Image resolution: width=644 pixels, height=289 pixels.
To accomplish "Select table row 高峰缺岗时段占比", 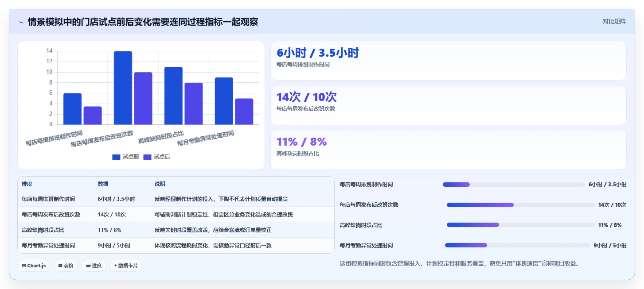I will point(176,230).
